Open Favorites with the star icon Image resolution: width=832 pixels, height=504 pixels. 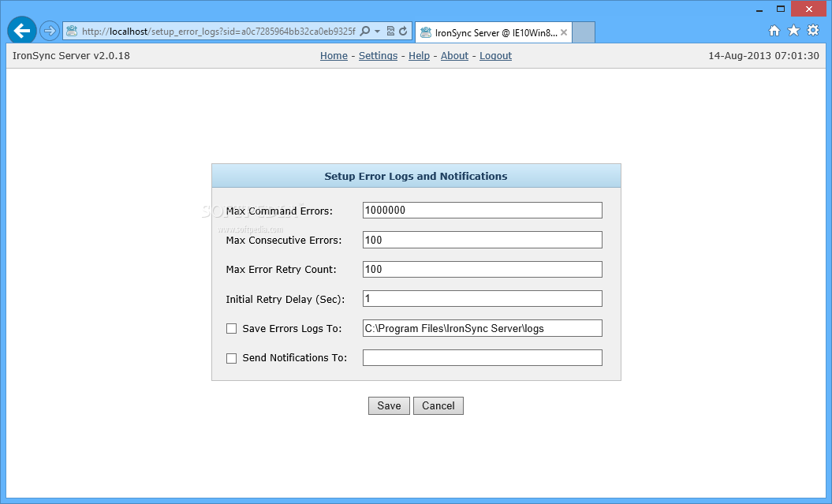[793, 30]
